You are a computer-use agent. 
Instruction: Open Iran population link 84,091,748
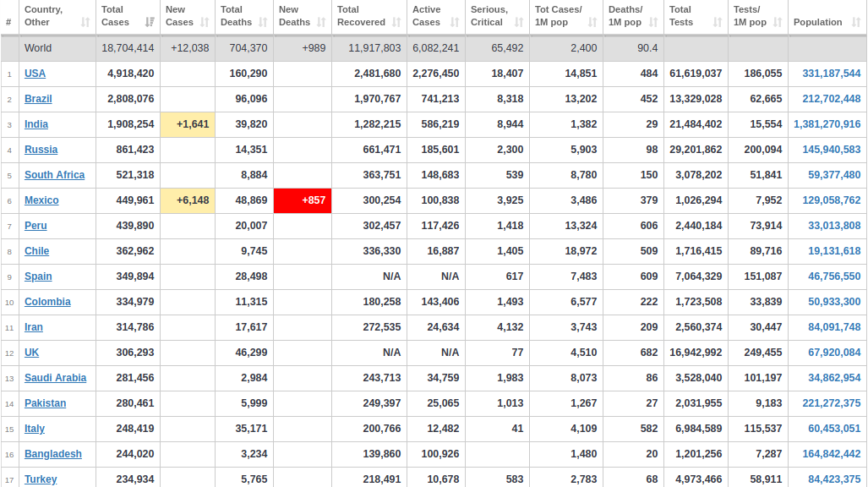point(834,327)
